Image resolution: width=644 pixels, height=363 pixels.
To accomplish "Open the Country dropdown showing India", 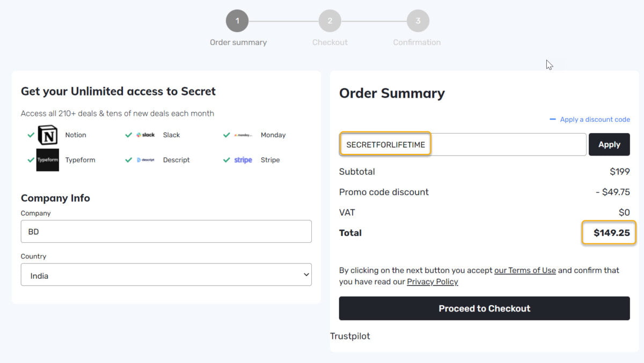I will [166, 274].
